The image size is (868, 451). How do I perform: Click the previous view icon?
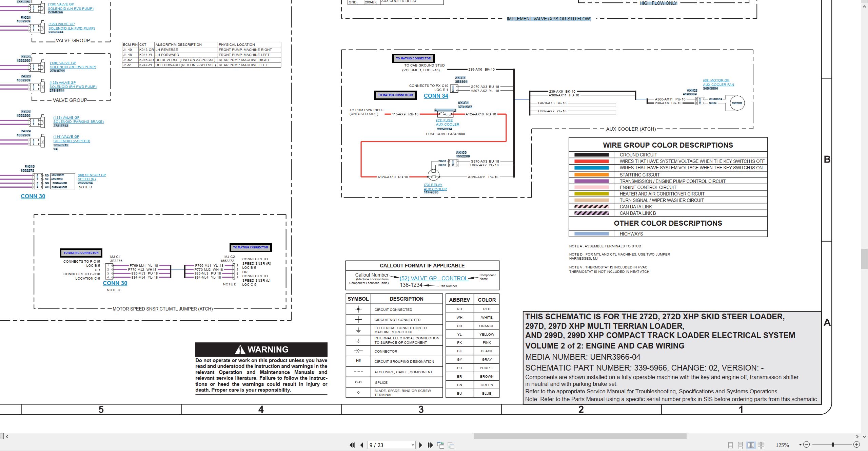[x=441, y=445]
